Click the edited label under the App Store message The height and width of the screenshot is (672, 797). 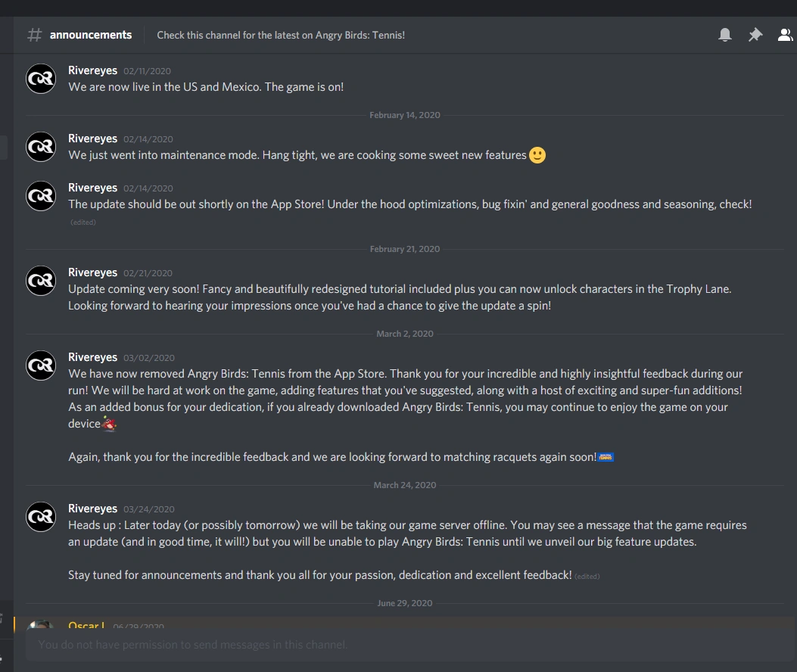(x=83, y=222)
